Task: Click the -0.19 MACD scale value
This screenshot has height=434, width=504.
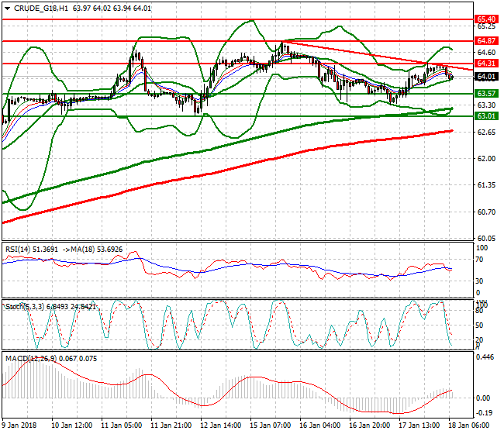Action: coord(483,413)
